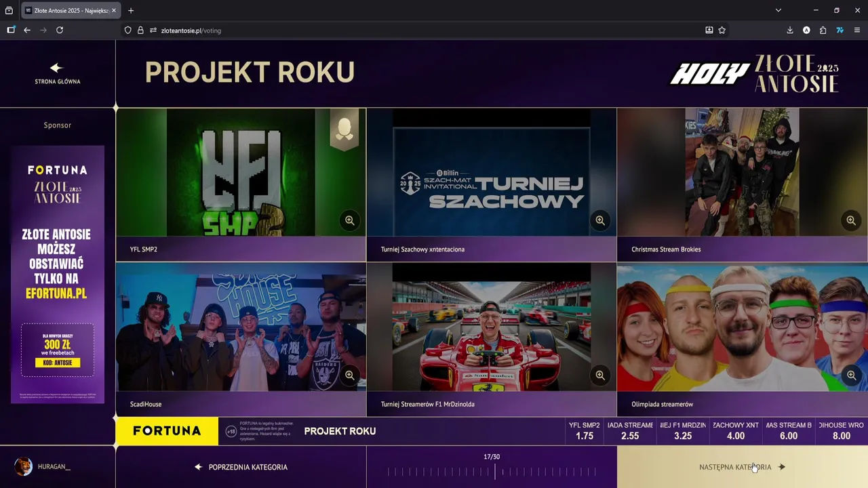Image resolution: width=868 pixels, height=488 pixels.
Task: Return to Strona Główna
Action: point(58,75)
